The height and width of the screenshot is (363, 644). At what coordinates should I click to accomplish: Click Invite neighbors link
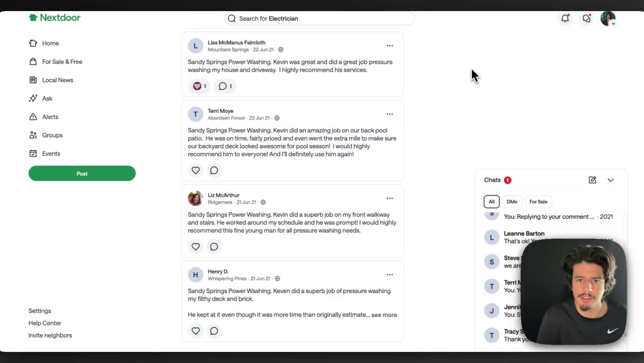click(50, 335)
